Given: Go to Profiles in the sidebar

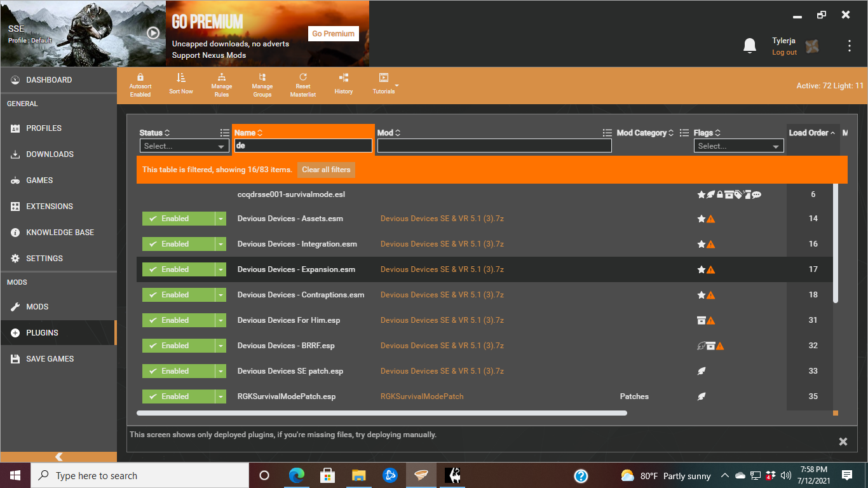Looking at the screenshot, I should [58, 128].
